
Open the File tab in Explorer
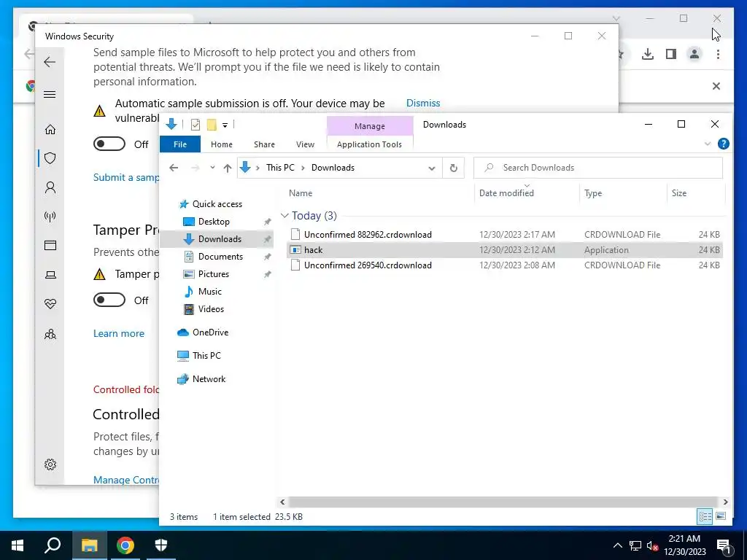coord(180,144)
